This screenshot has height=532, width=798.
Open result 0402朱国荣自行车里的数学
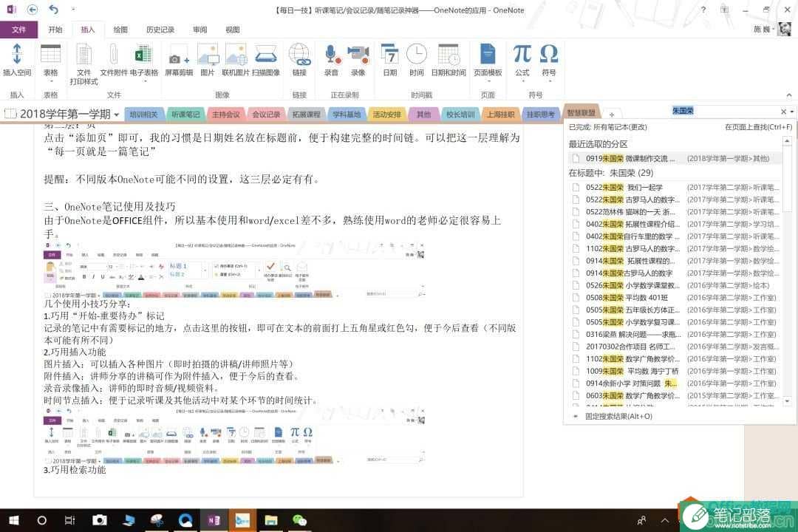[x=676, y=236]
